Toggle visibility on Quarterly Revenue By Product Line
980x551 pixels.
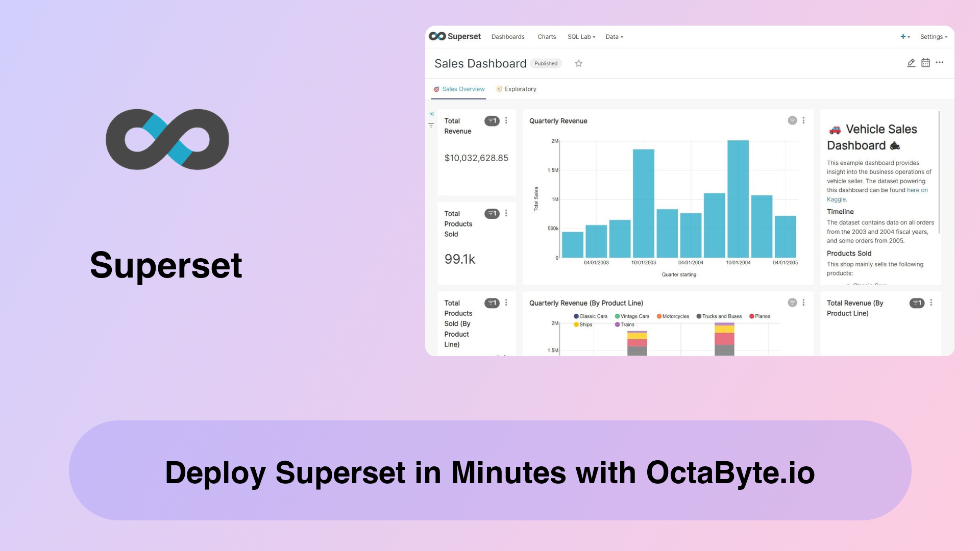tap(792, 303)
